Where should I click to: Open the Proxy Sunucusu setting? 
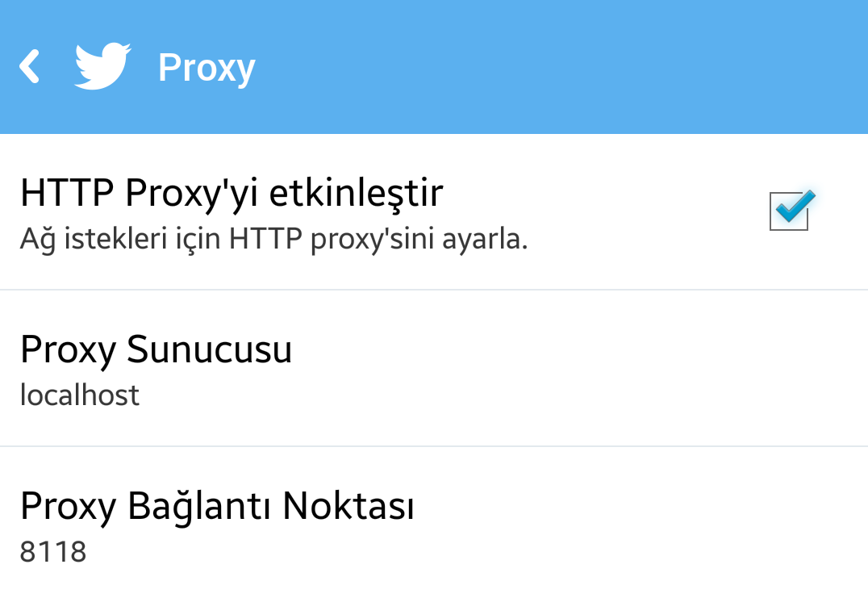pos(434,368)
